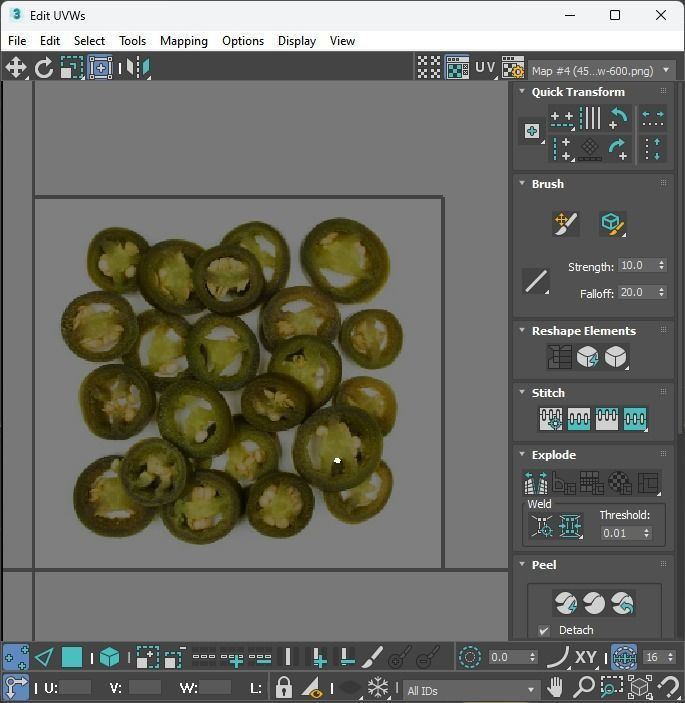Rotate -90 around pivot icon
This screenshot has width=685, height=703.
coord(619,118)
